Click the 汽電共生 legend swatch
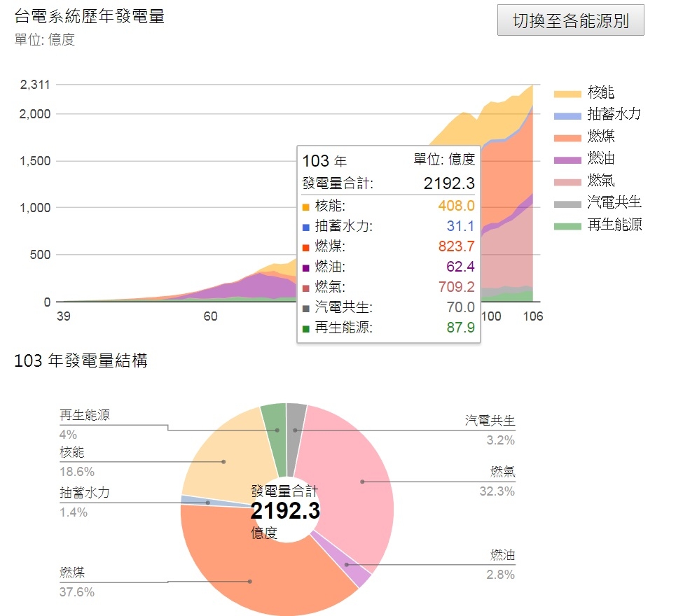The image size is (690, 616). pyautogui.click(x=567, y=204)
